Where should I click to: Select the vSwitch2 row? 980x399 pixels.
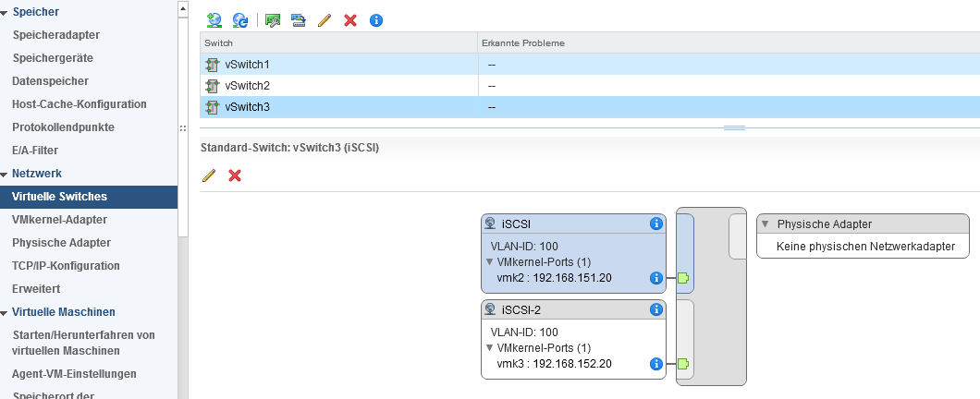tap(247, 86)
